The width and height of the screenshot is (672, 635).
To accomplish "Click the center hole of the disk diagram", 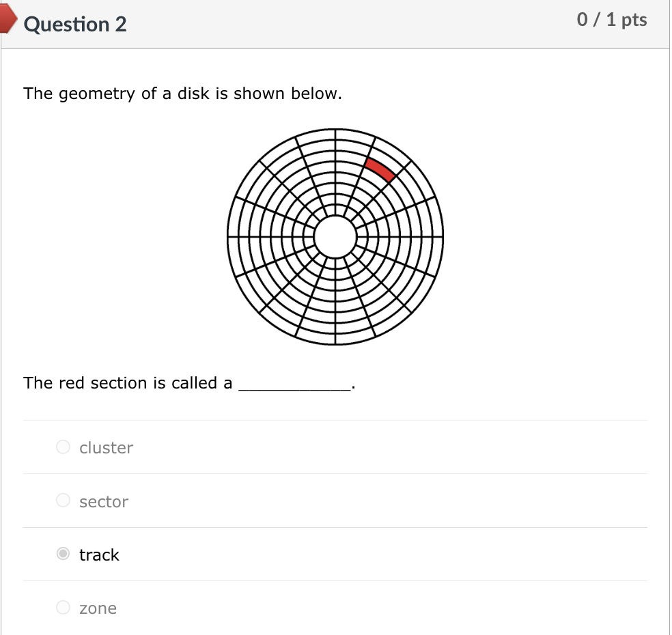I will coord(335,236).
